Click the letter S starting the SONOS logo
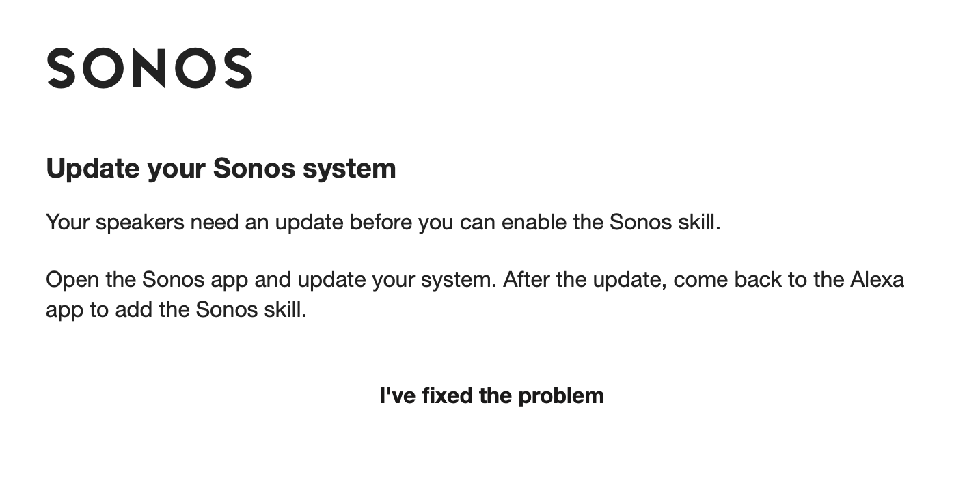Screen dimensions: 980x489 pyautogui.click(x=60, y=68)
